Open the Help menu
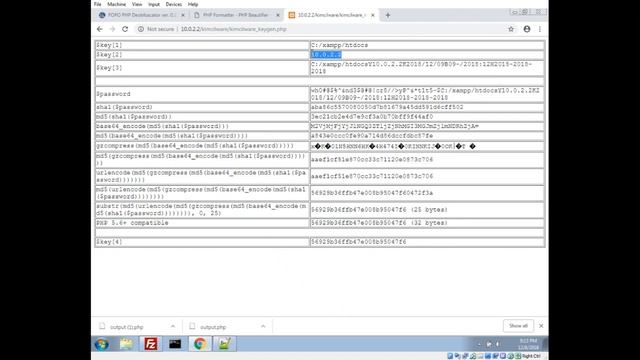This screenshot has width=640, height=360. 193,4
